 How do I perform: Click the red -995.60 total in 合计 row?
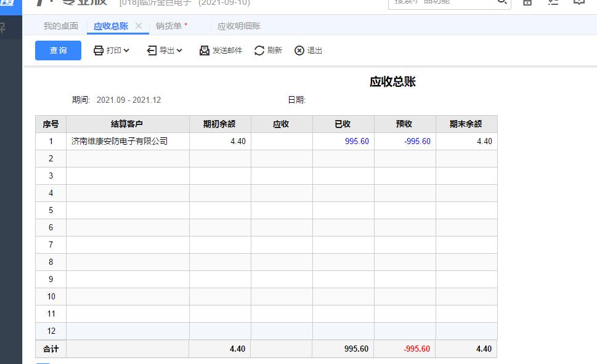pos(417,349)
